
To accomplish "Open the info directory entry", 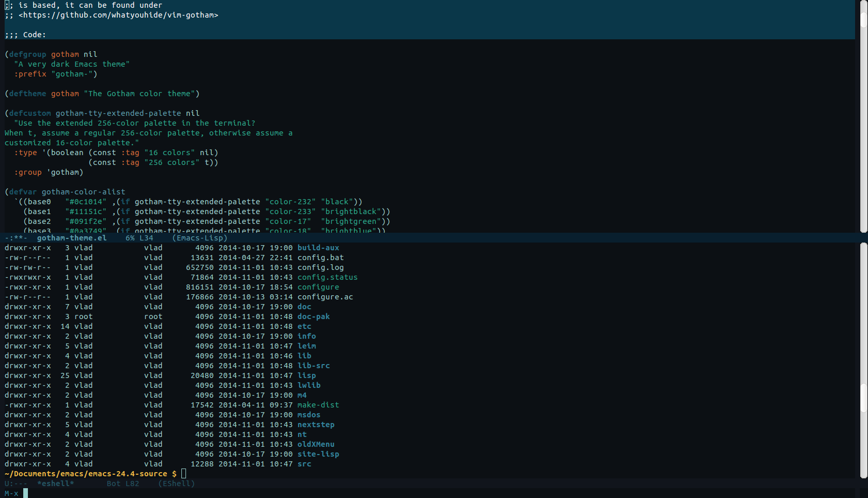I will (x=306, y=336).
